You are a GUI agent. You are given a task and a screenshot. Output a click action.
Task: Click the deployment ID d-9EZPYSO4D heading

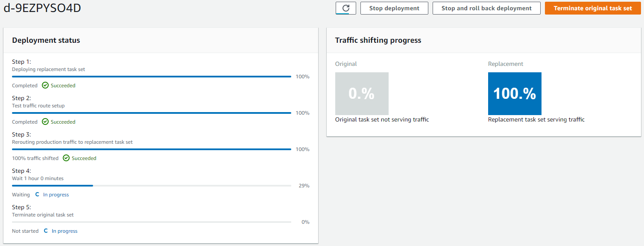click(x=42, y=8)
